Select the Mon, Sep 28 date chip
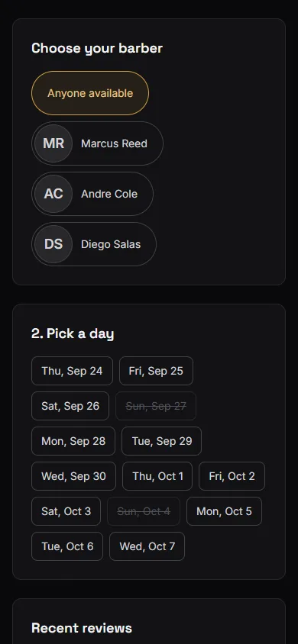This screenshot has width=298, height=644. pos(73,441)
